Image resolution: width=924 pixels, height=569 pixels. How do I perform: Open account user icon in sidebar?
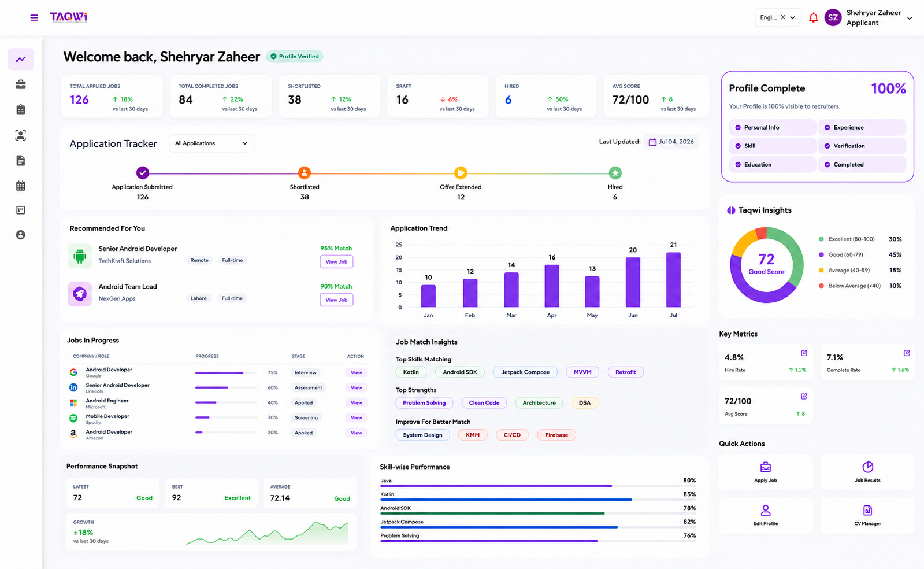click(21, 235)
